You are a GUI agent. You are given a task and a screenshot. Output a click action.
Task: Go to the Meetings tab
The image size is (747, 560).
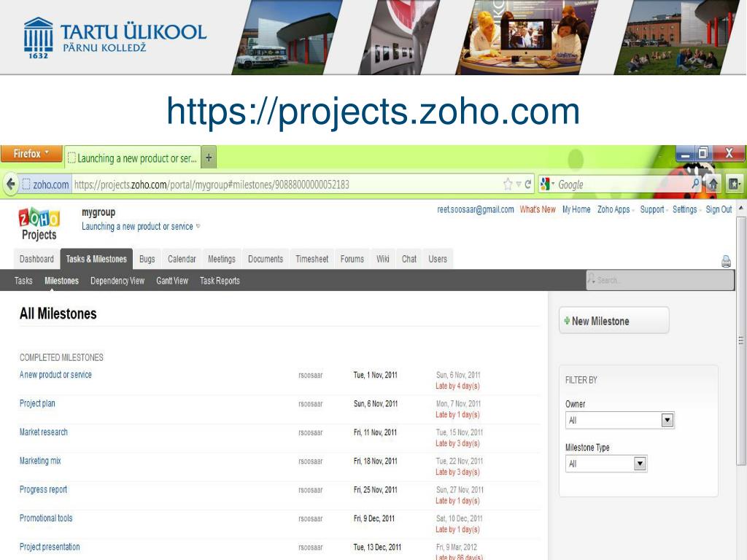(222, 259)
